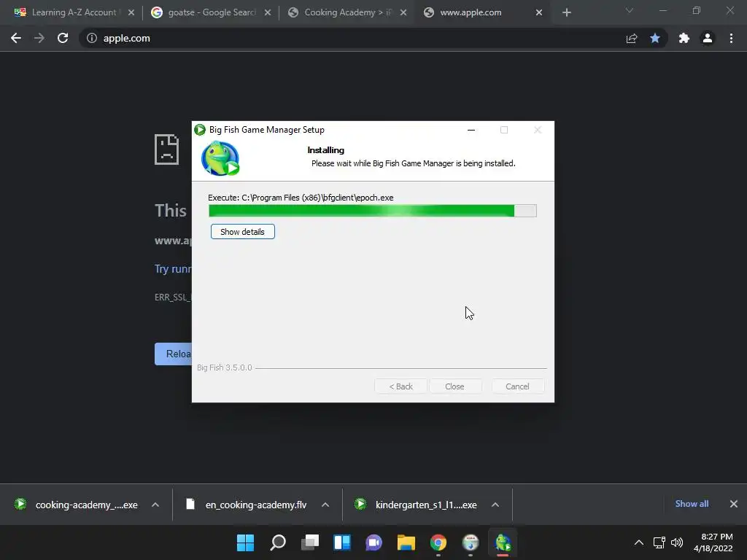Open Chrome tab search chevron
This screenshot has width=747, height=560.
pyautogui.click(x=630, y=10)
